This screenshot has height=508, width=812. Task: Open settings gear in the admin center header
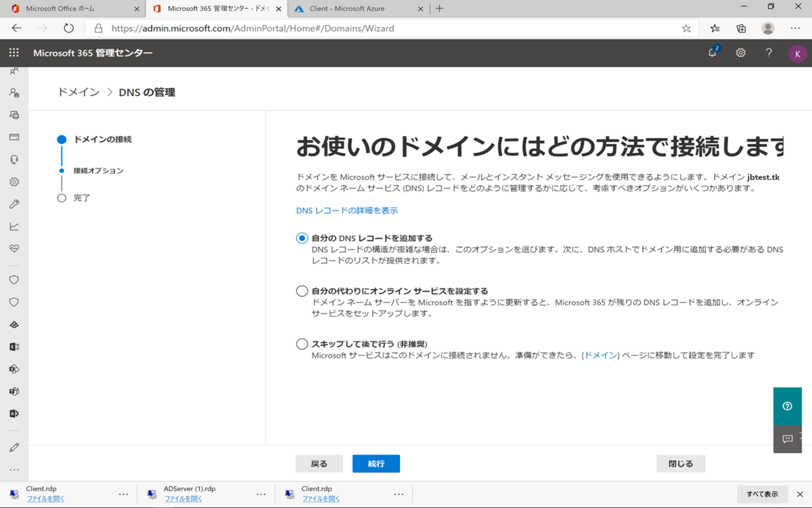[741, 53]
